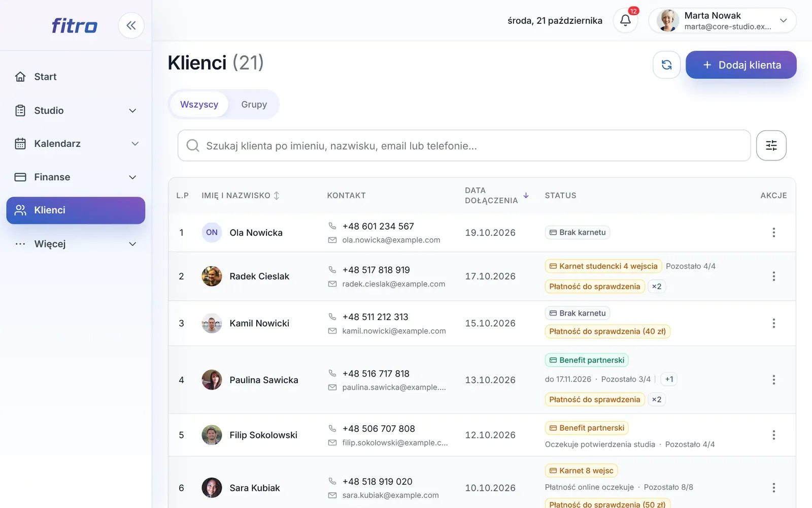The width and height of the screenshot is (812, 508).
Task: Focus the client search field
Action: tap(464, 146)
